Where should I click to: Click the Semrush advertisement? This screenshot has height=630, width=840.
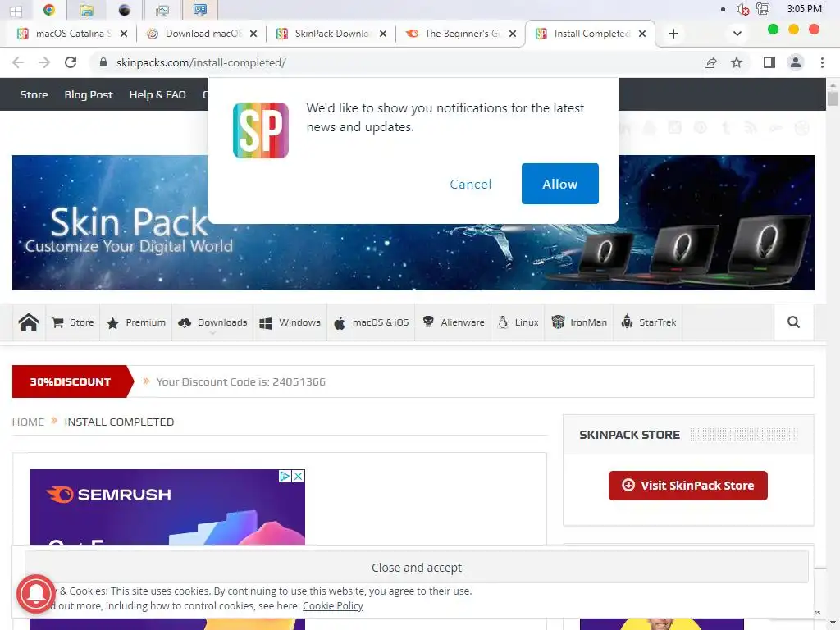coord(167,507)
